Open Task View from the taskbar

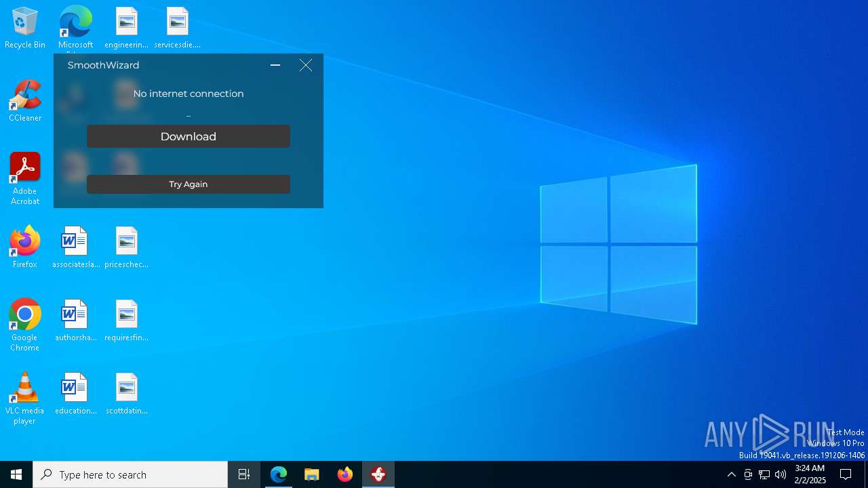point(244,474)
